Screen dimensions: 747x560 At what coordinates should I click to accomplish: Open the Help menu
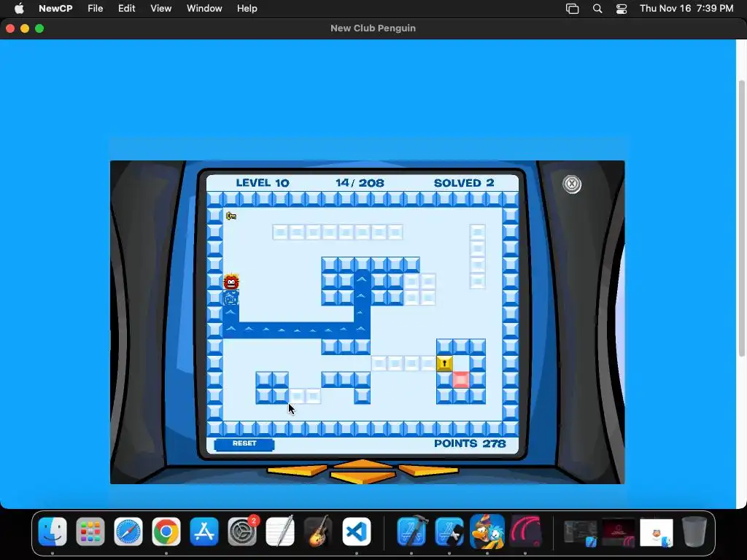247,9
